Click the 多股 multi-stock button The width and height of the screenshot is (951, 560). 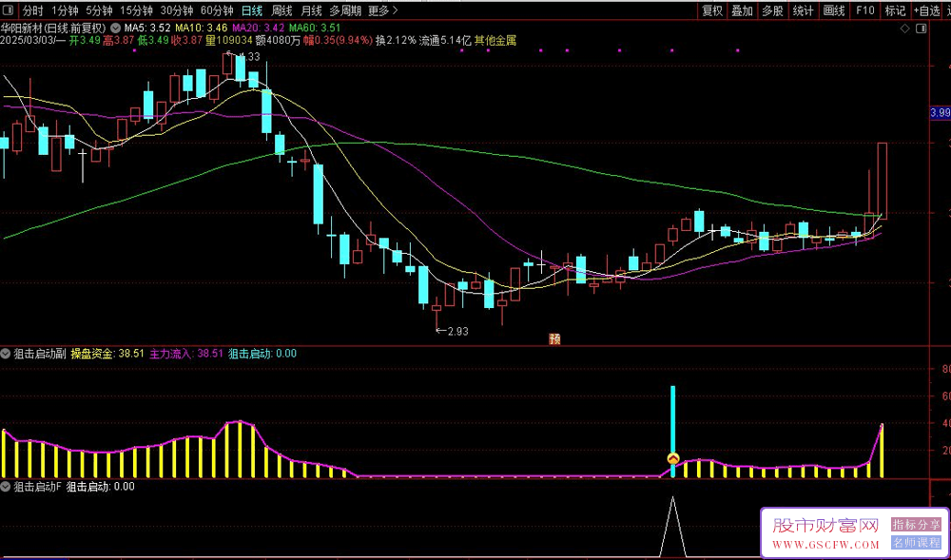(x=772, y=10)
